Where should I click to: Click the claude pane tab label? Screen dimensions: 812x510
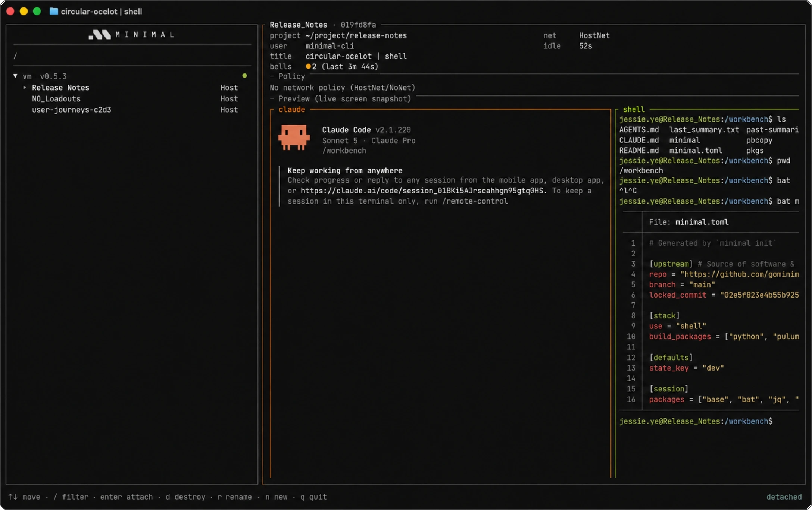(292, 110)
